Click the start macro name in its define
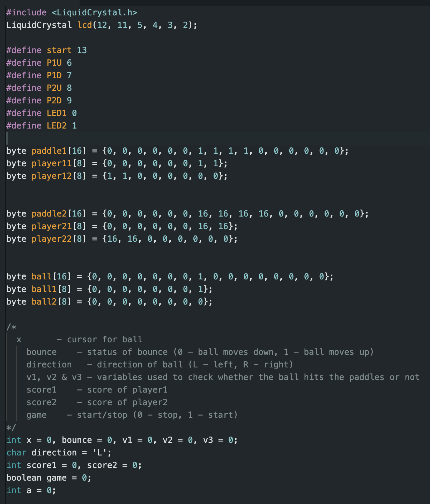 click(59, 50)
